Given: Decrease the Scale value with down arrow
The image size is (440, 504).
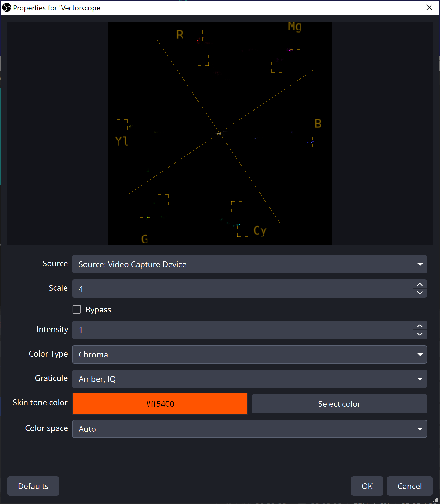Looking at the screenshot, I should point(420,293).
